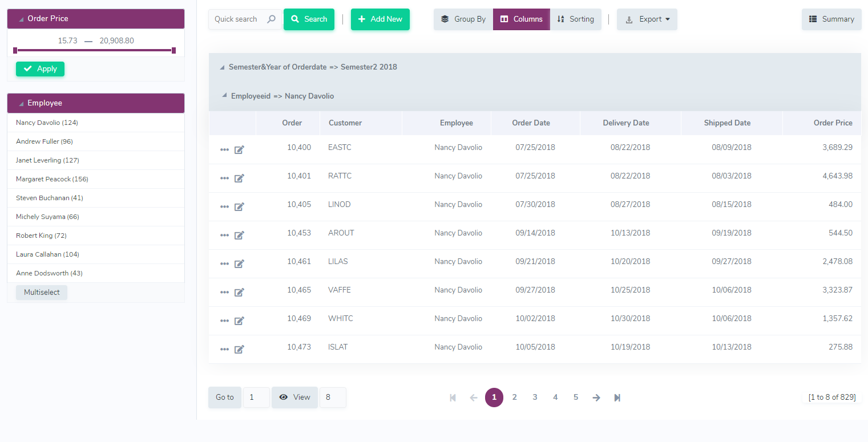Click the Go to page button
The image size is (868, 442).
pyautogui.click(x=225, y=398)
